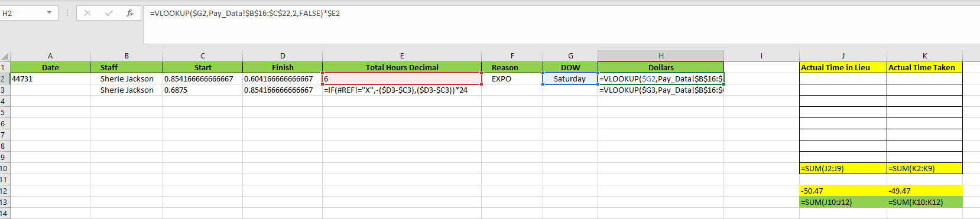Click the -49.47 yellow cell

pyautogui.click(x=924, y=191)
